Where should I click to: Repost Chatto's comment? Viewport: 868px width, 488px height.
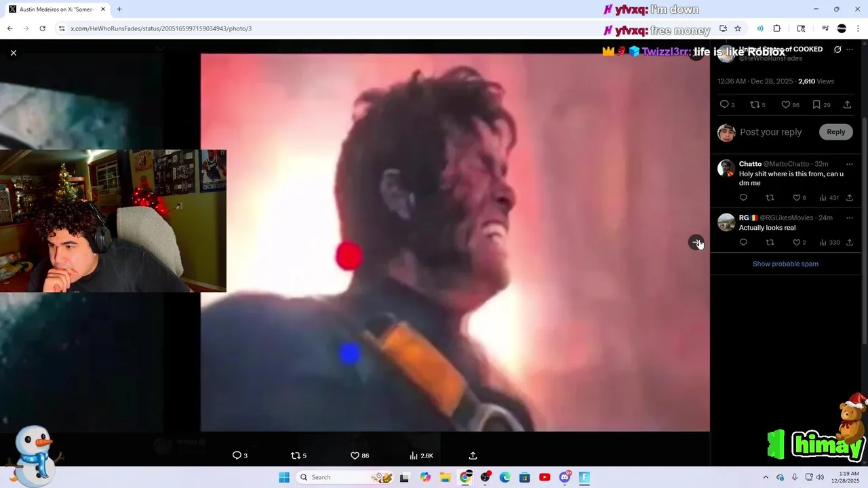[770, 198]
